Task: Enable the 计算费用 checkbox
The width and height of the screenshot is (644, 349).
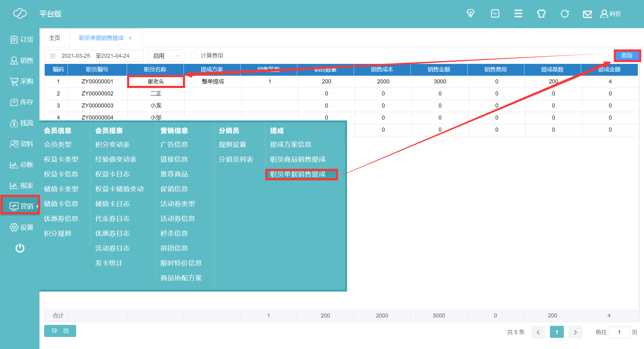Action: [x=193, y=56]
